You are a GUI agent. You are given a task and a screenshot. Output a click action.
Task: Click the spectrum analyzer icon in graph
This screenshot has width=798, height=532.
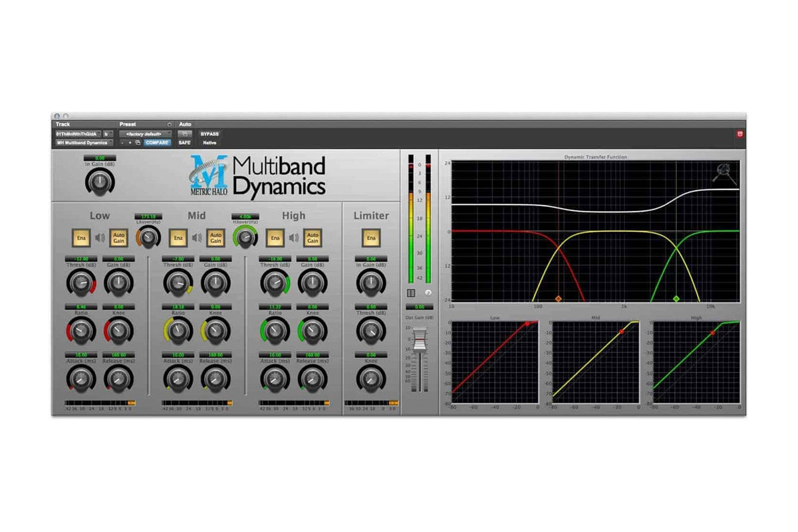pos(724,174)
